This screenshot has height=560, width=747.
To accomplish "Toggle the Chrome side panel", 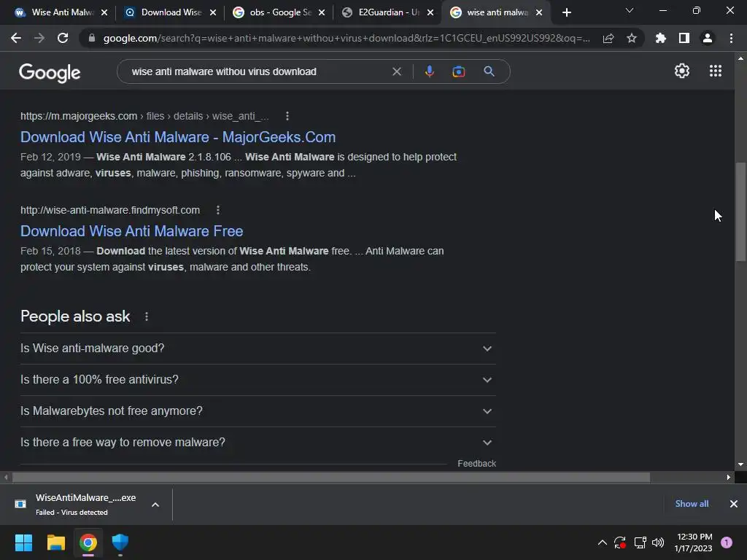I will pos(684,38).
